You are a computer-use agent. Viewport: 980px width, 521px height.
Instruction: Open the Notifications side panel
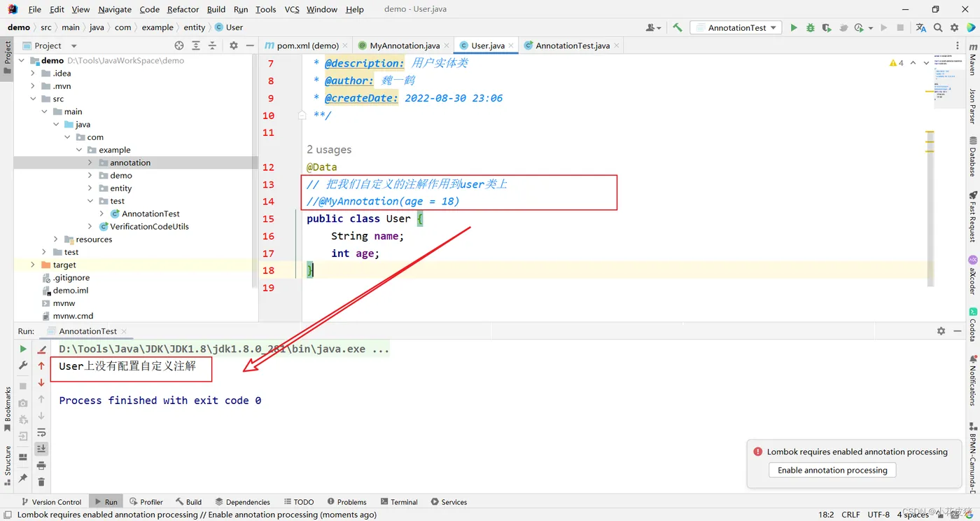pos(973,381)
